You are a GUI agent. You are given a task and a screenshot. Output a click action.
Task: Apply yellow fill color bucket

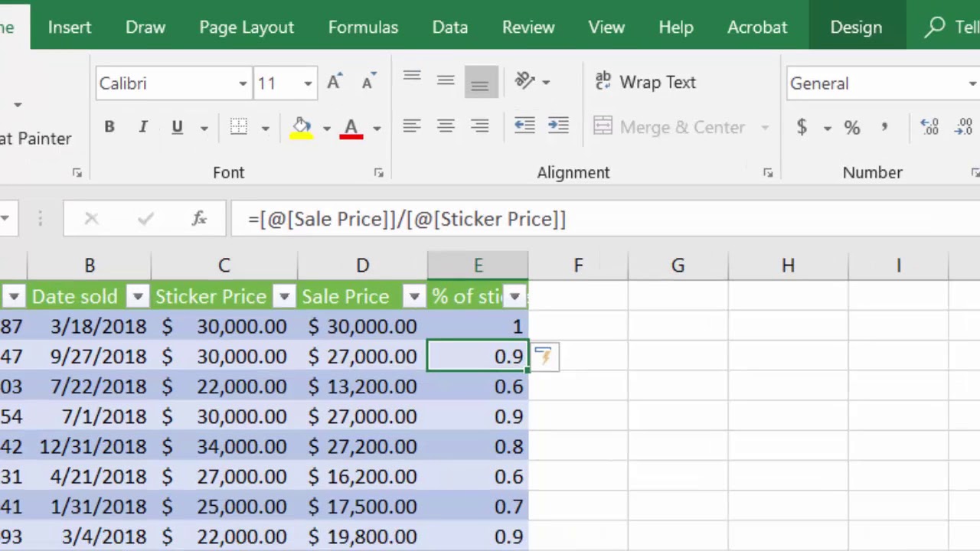click(x=301, y=127)
